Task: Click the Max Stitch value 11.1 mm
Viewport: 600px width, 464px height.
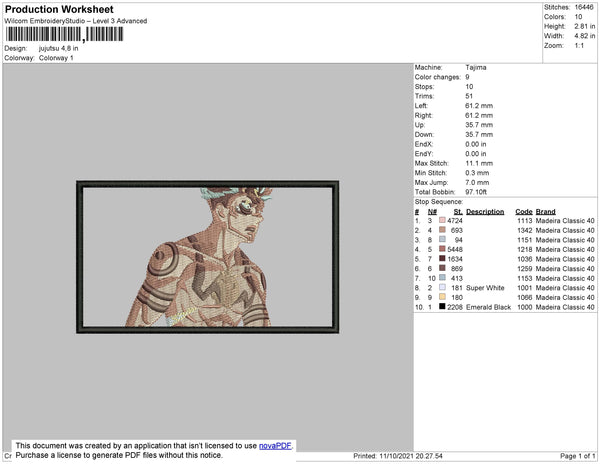Action: (x=479, y=163)
